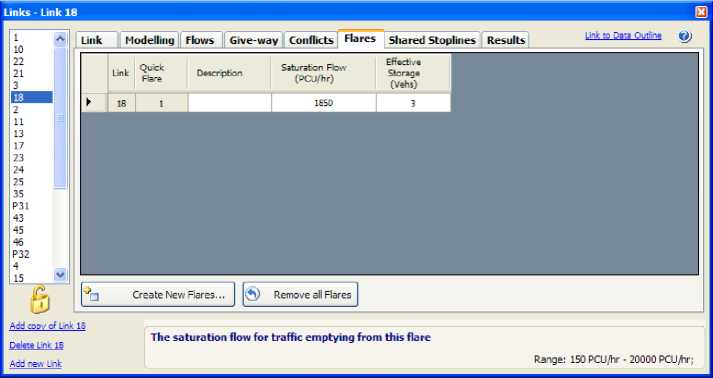Click the Saturation Flow column header
Viewport: 713px width, 378px height.
pos(323,73)
